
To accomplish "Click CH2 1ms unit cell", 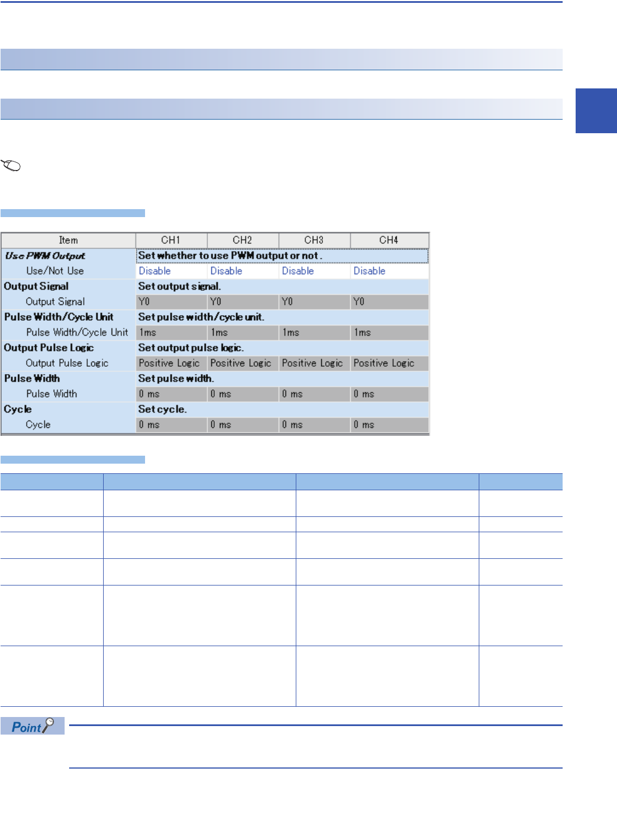I will pos(242,332).
